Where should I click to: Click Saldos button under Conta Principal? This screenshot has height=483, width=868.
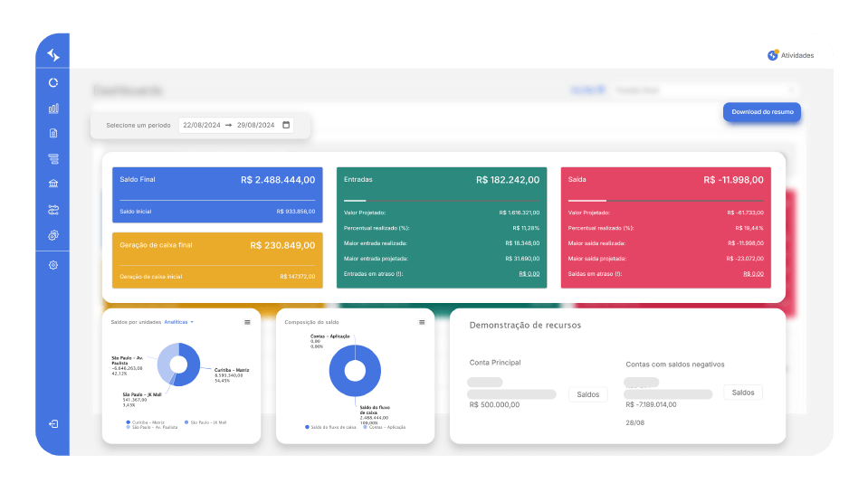point(588,394)
